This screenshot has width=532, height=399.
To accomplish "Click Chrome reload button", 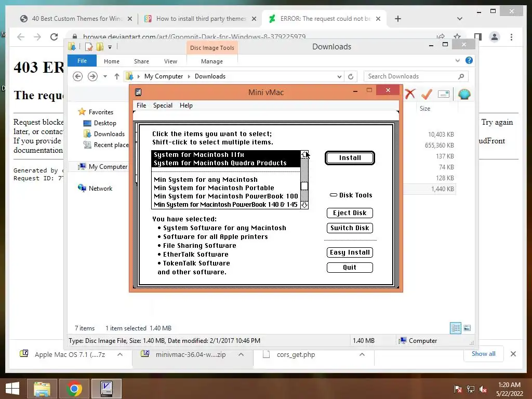I will pos(54,37).
